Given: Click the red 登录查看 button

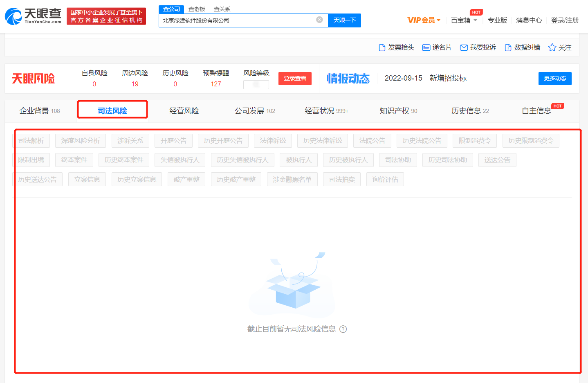Looking at the screenshot, I should [295, 78].
